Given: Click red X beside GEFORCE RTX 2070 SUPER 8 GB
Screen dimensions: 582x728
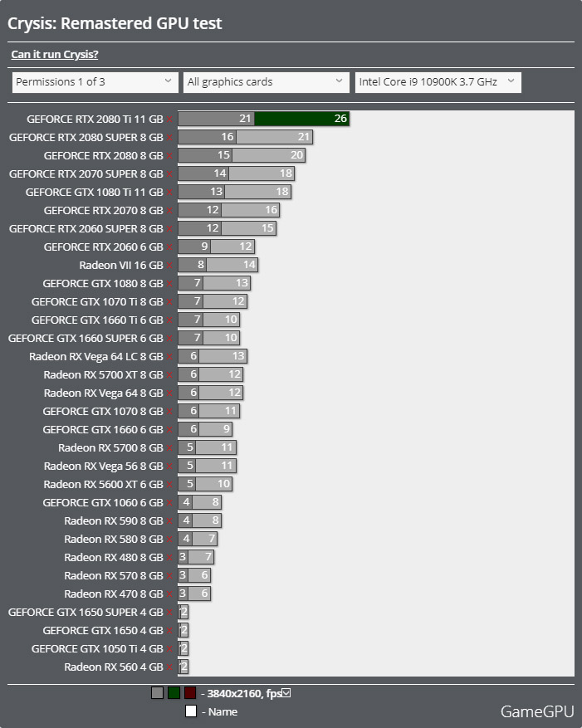Looking at the screenshot, I should pos(169,174).
